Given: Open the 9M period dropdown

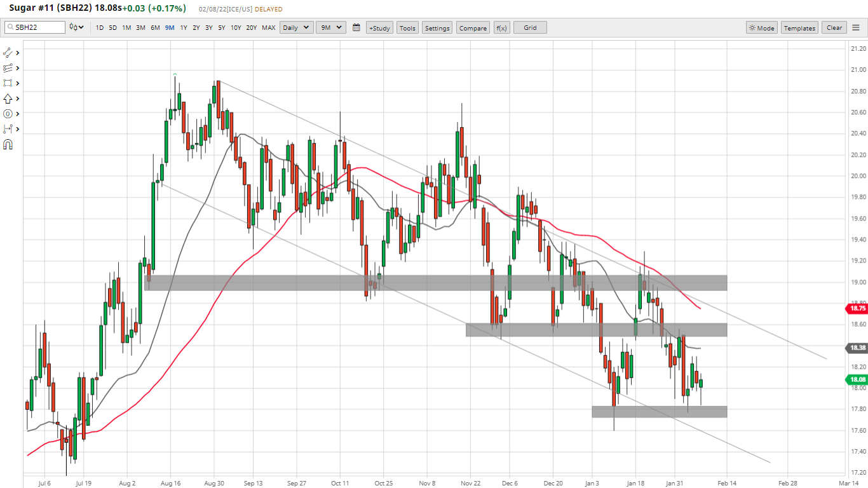Looking at the screenshot, I should (330, 27).
